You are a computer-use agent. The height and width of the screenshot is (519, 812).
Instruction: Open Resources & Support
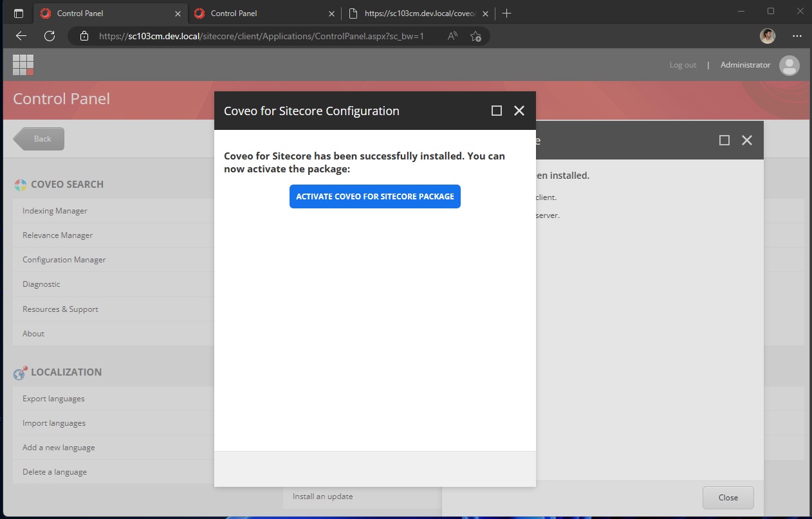[60, 309]
